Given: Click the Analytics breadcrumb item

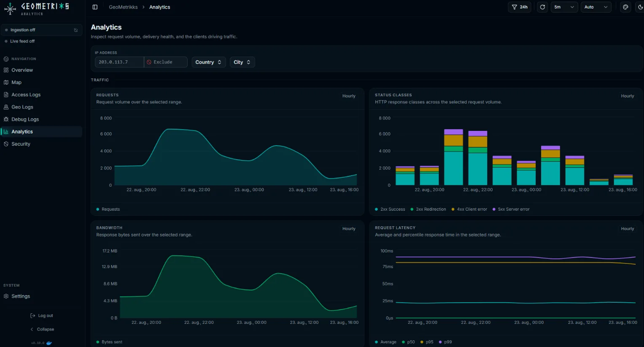Looking at the screenshot, I should (x=160, y=7).
